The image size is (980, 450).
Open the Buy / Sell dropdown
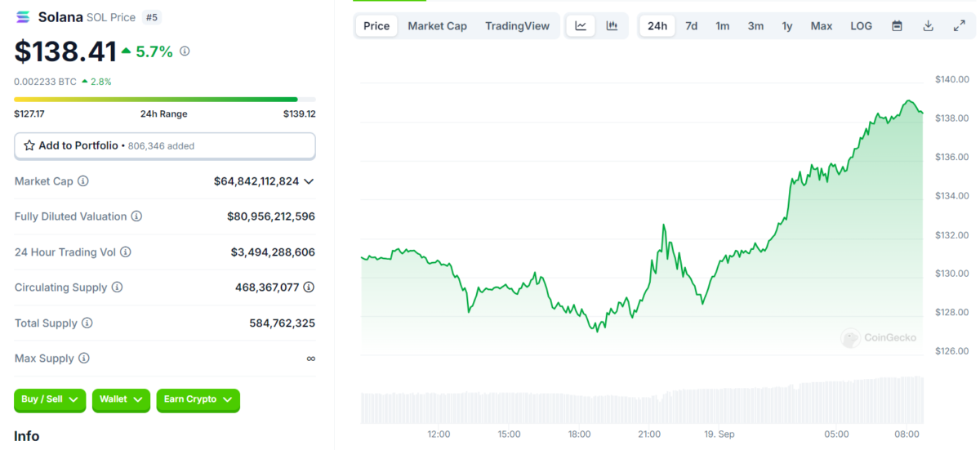tap(50, 399)
